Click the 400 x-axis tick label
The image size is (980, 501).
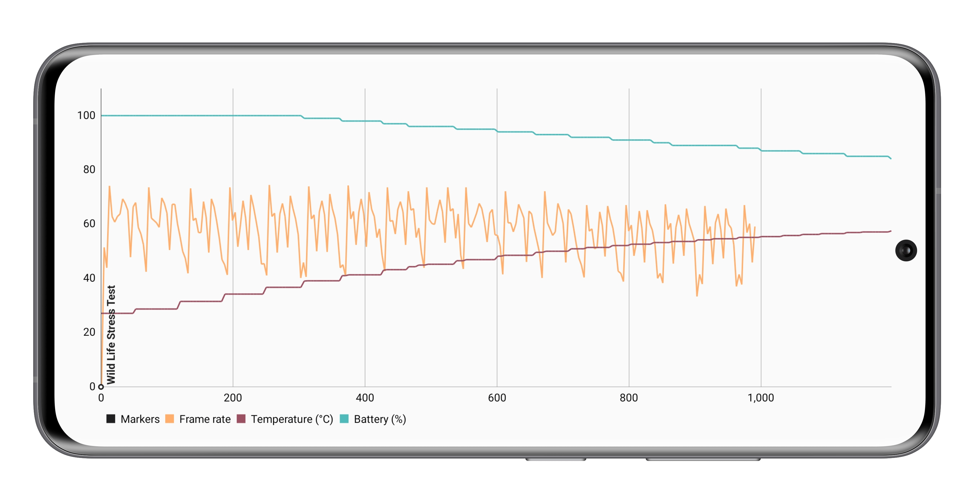tap(365, 398)
